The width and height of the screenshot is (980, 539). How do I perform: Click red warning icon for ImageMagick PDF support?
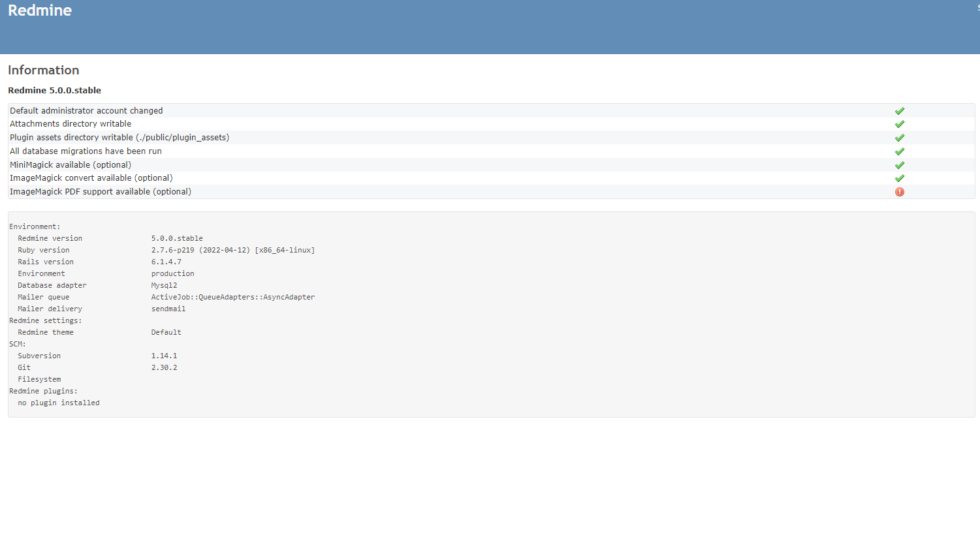(899, 192)
